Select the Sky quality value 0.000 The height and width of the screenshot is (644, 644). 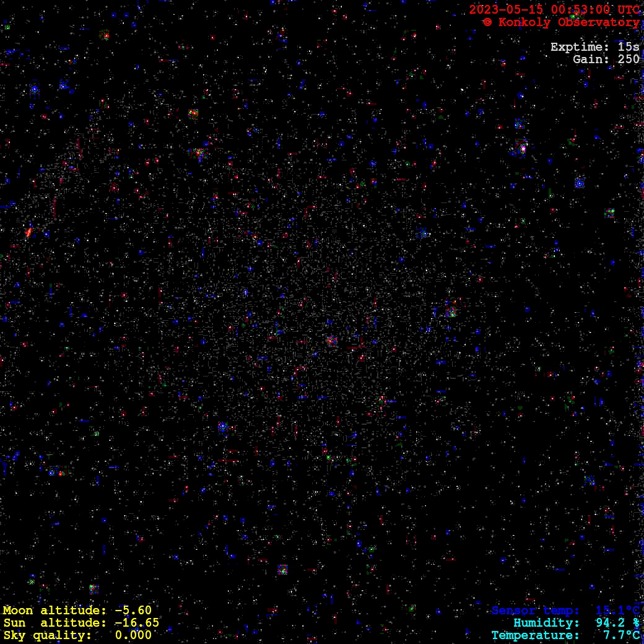click(x=133, y=635)
